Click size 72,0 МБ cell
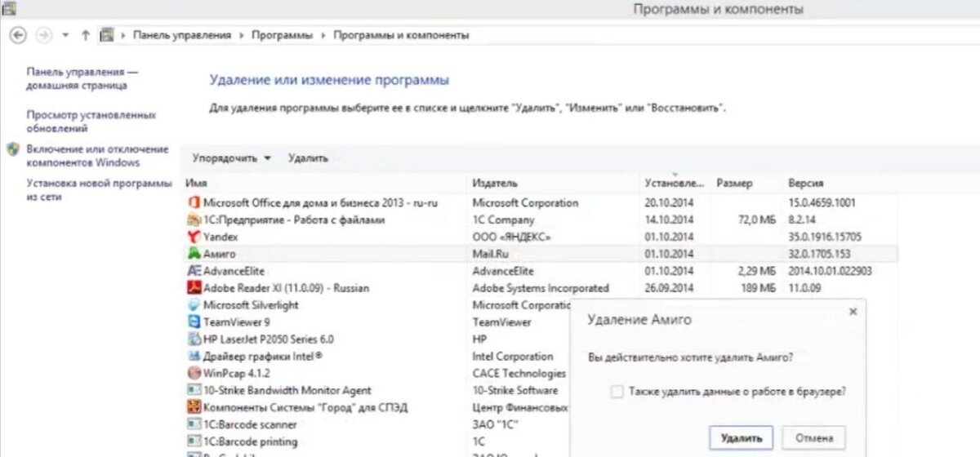This screenshot has width=980, height=457. coord(755,220)
